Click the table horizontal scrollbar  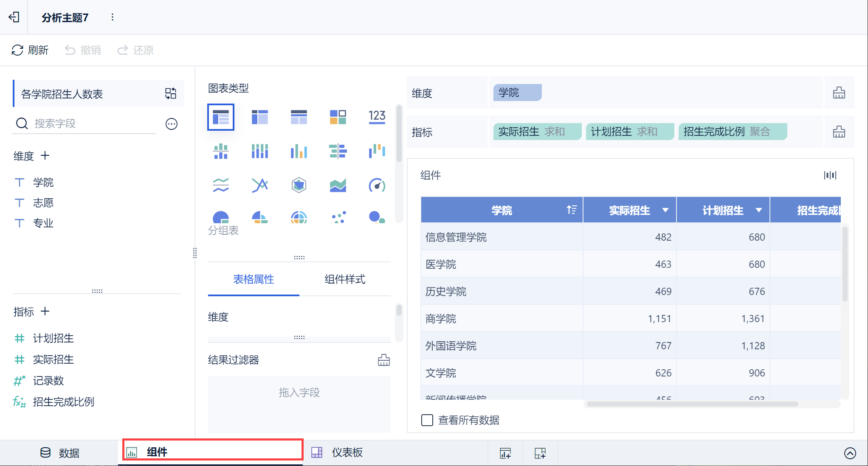click(x=692, y=404)
